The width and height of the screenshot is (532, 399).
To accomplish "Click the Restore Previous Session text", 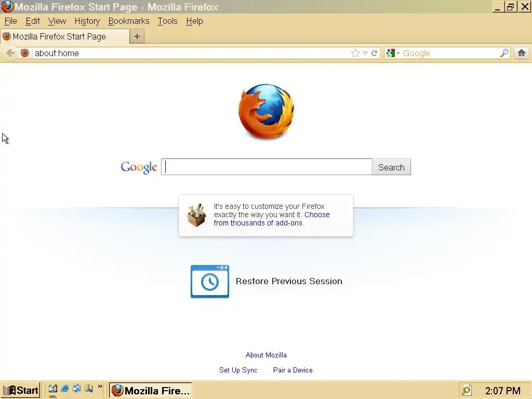I will pyautogui.click(x=289, y=281).
